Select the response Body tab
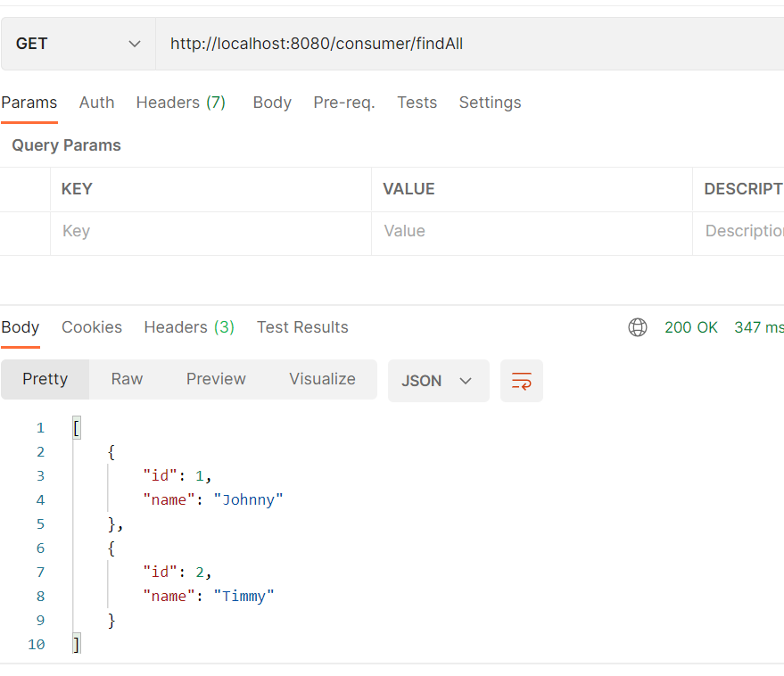Image resolution: width=784 pixels, height=676 pixels. point(20,327)
